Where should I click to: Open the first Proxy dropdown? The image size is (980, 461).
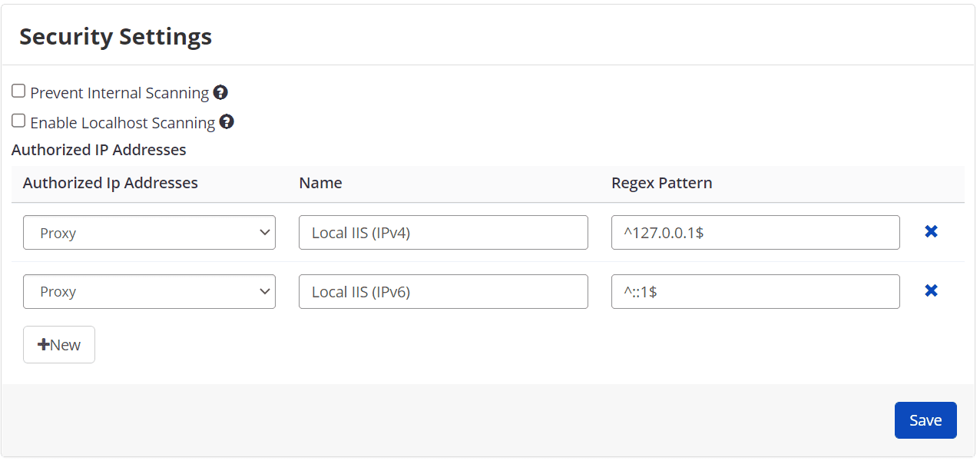(x=149, y=231)
